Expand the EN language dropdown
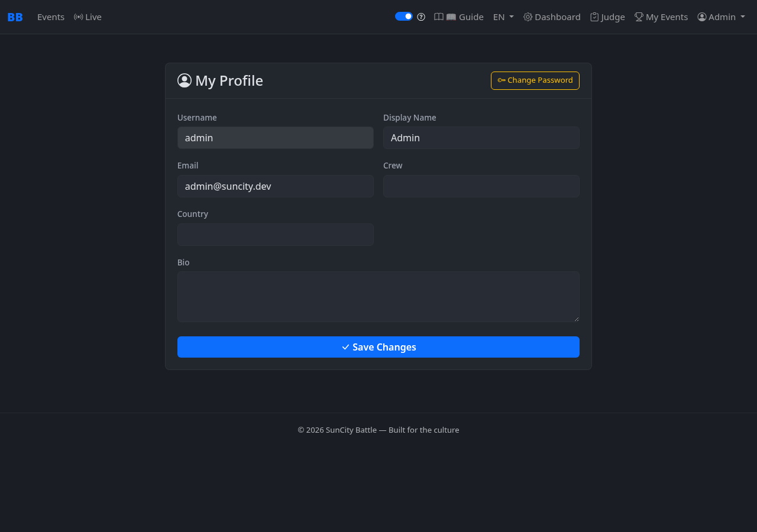This screenshot has width=757, height=532. (503, 17)
